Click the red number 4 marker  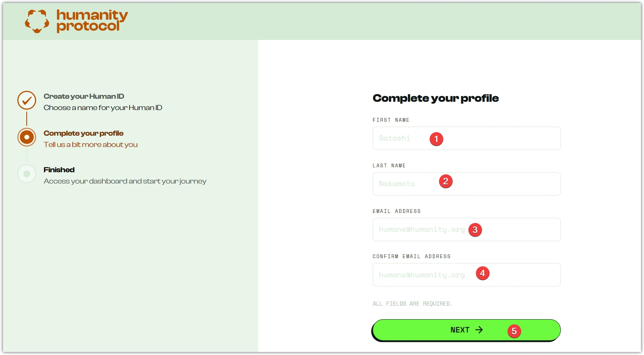pyautogui.click(x=482, y=273)
